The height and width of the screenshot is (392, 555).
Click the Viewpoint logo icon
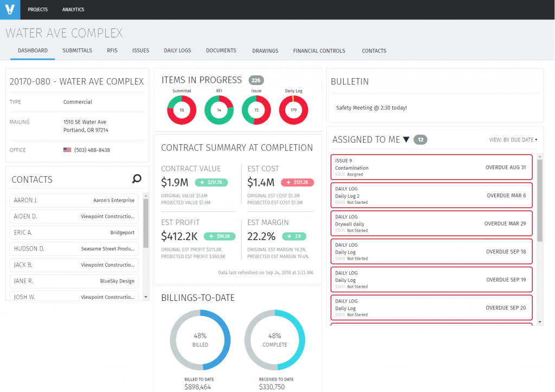(x=10, y=9)
